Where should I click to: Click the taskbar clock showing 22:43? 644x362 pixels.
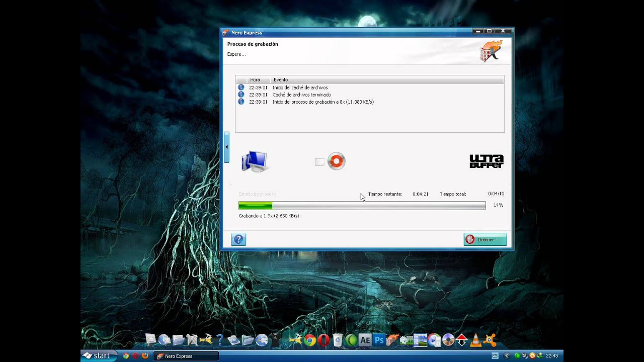coord(551,356)
